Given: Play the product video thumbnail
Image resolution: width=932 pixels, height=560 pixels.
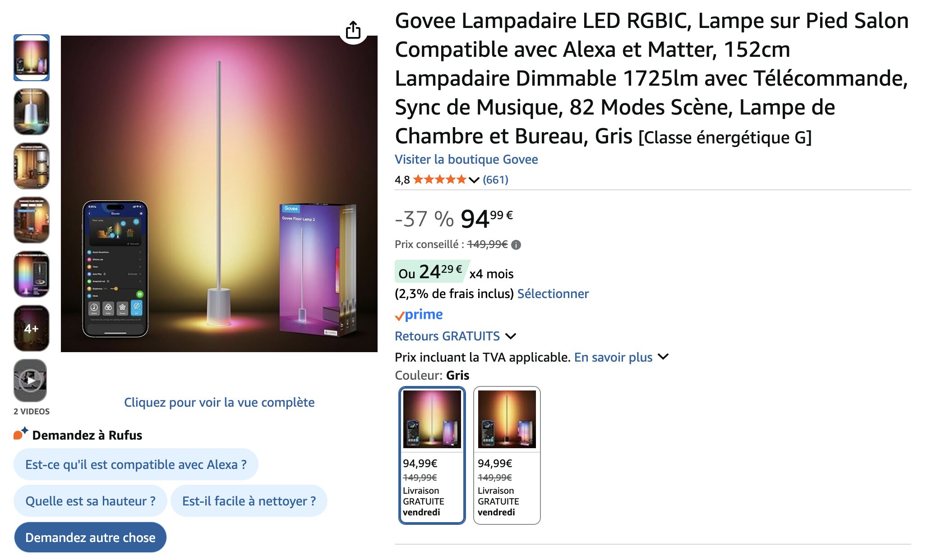Looking at the screenshot, I should click(30, 380).
